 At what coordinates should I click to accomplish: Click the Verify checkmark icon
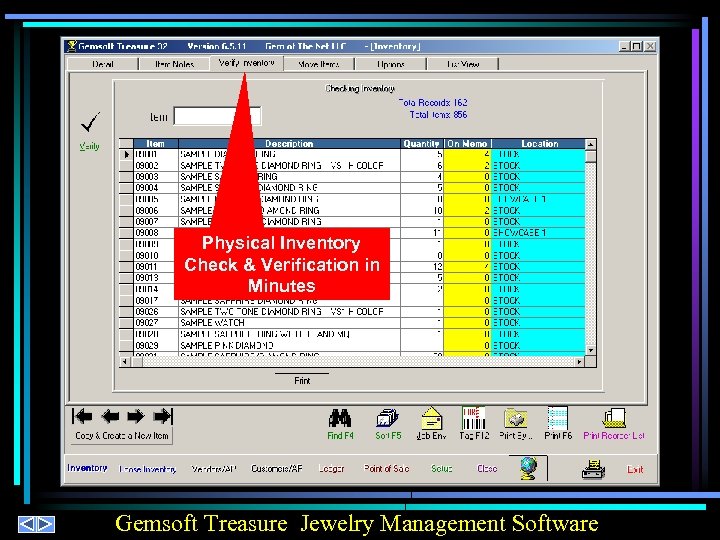click(x=90, y=122)
